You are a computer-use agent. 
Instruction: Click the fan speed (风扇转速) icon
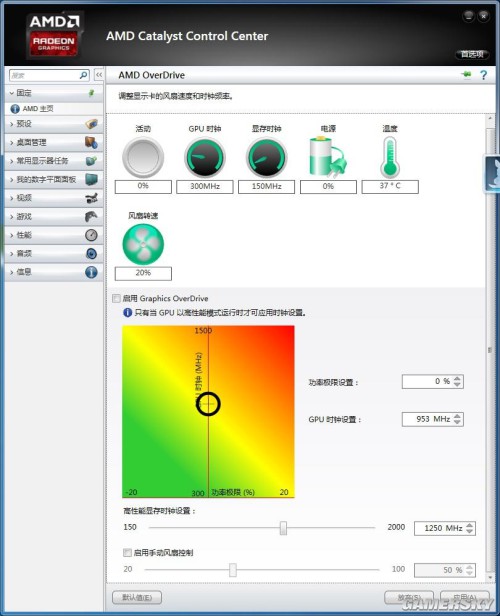click(x=143, y=244)
